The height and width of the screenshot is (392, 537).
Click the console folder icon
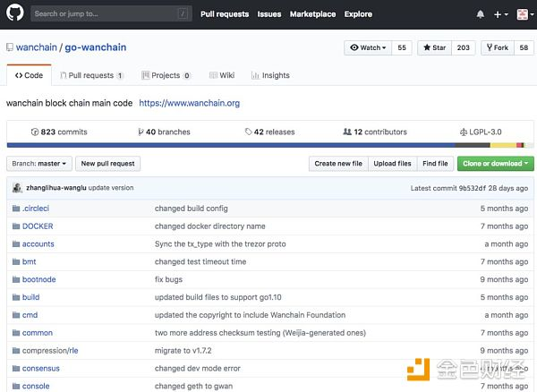pyautogui.click(x=16, y=386)
